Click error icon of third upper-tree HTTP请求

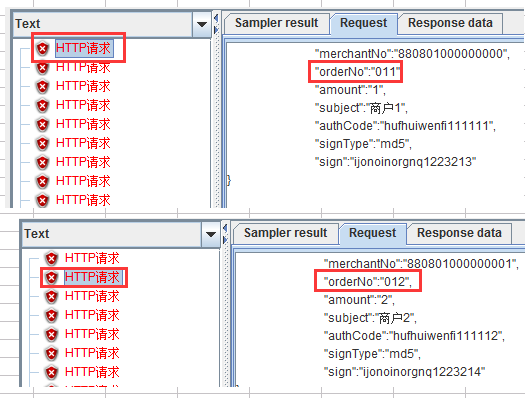43,87
